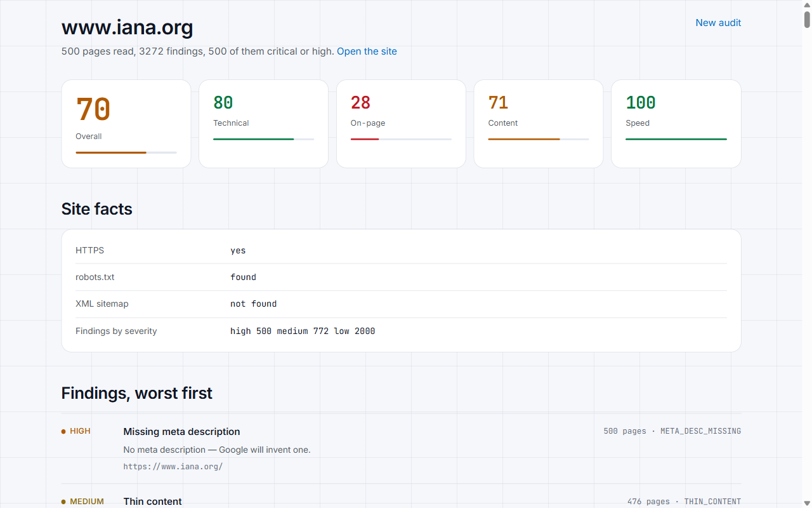Click the HTTPS value "yes"

click(x=238, y=250)
